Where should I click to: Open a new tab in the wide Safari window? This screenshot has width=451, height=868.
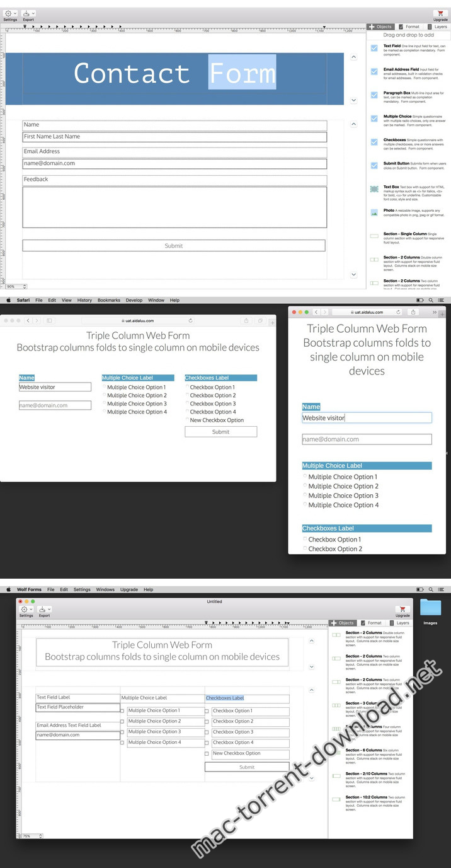click(x=272, y=323)
